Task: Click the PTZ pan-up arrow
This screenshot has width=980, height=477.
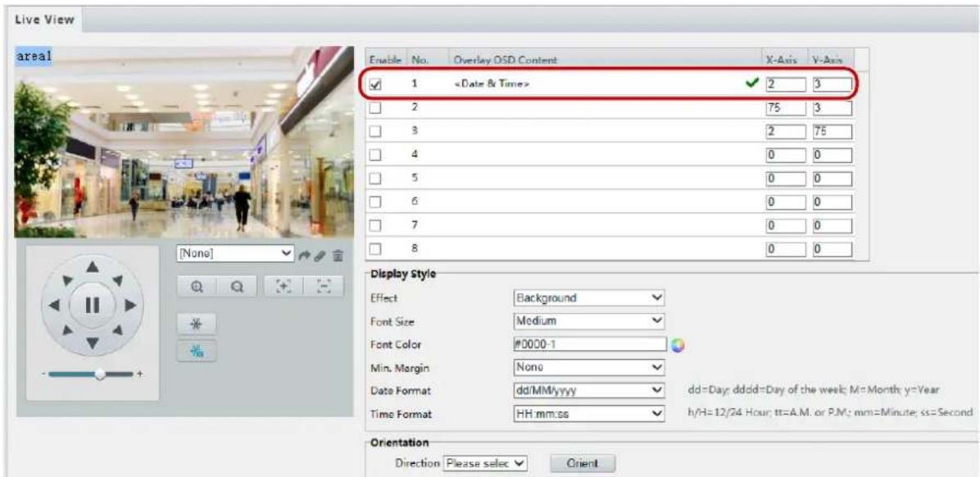Action: (93, 267)
